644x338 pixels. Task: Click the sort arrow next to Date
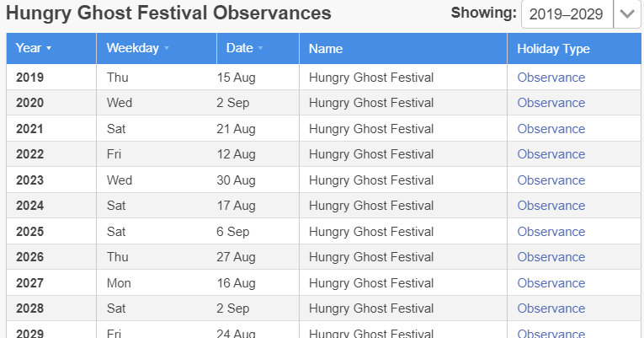pos(261,49)
